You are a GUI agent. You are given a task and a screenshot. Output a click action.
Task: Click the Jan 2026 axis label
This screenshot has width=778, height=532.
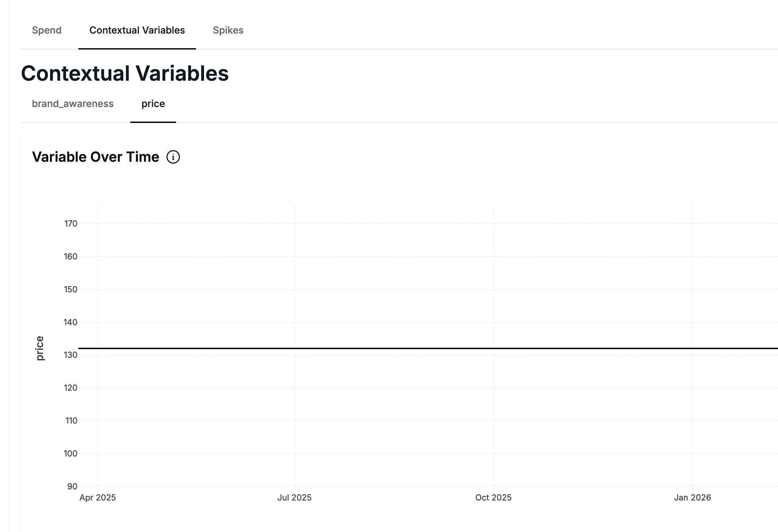click(692, 498)
